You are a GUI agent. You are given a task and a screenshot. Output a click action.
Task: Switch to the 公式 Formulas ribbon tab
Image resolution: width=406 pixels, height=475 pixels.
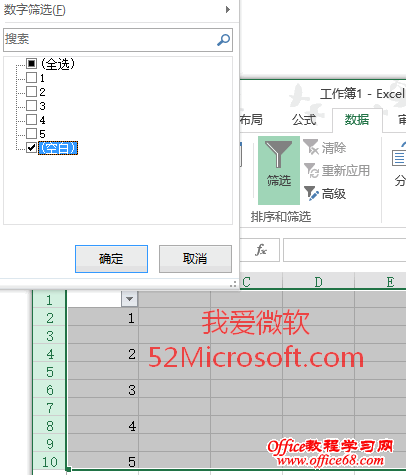tap(304, 120)
